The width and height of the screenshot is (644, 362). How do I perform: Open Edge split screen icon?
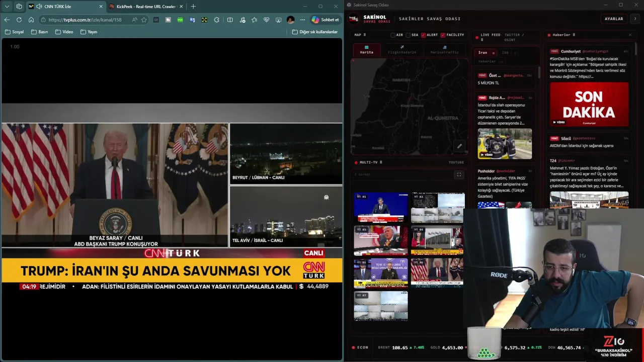230,20
